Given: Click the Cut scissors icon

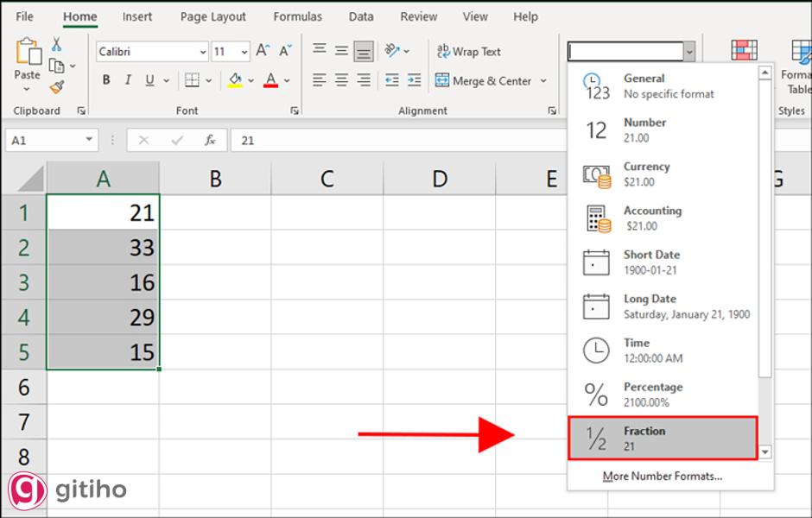Looking at the screenshot, I should pos(57,44).
